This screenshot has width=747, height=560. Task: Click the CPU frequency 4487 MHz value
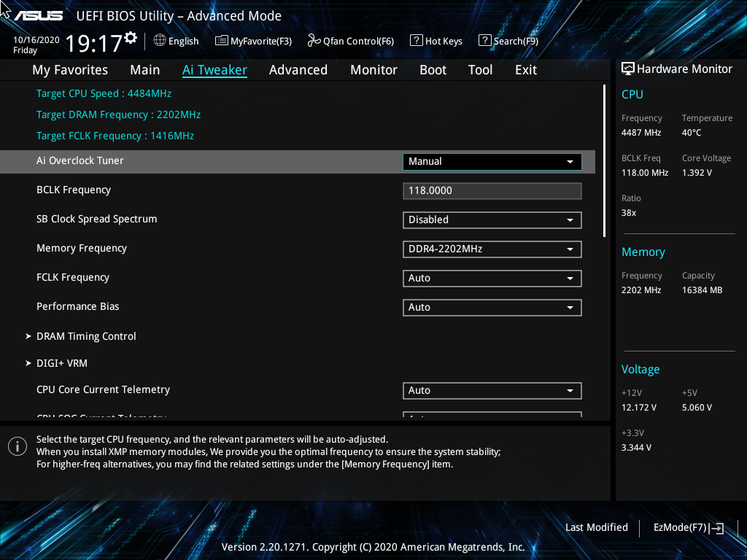[641, 133]
